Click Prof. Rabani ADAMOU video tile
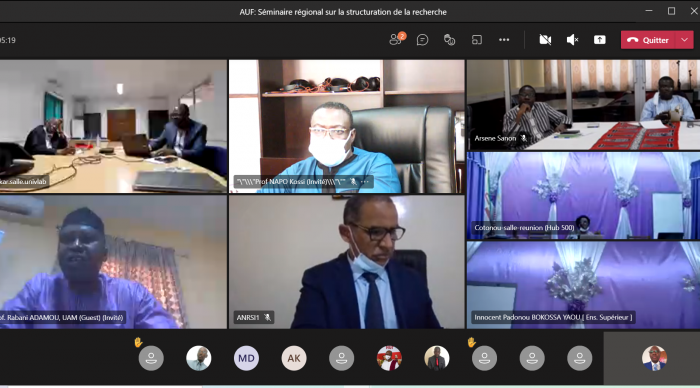Image resolution: width=700 pixels, height=388 pixels. [x=113, y=262]
